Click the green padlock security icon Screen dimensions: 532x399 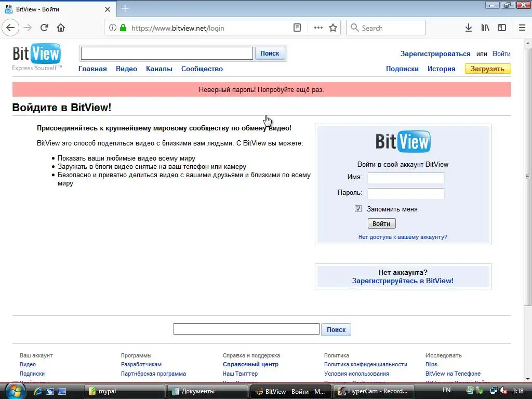pos(123,28)
